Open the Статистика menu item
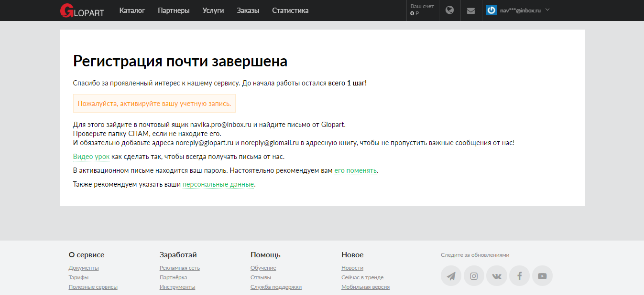The width and height of the screenshot is (644, 295). coord(290,11)
